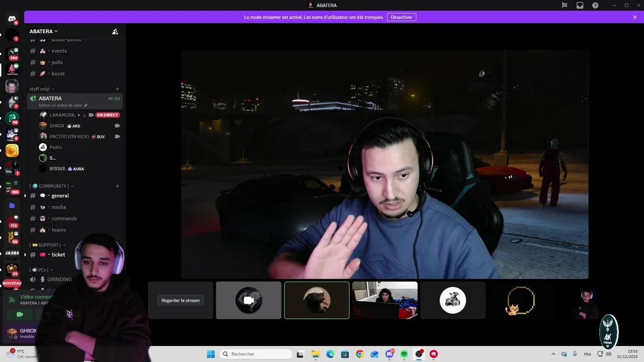Toggle the camera button in voice panel
The width and height of the screenshot is (644, 362).
pyautogui.click(x=20, y=314)
